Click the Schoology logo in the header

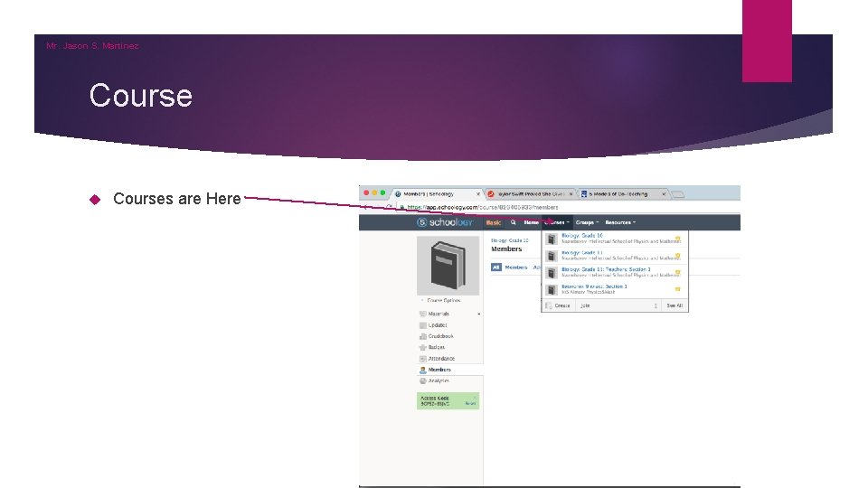(445, 222)
